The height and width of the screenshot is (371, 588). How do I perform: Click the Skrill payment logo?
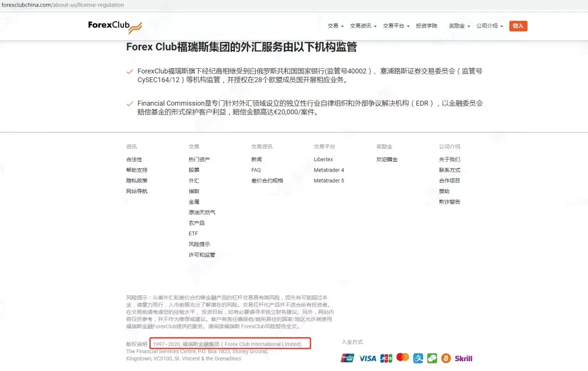tap(463, 358)
